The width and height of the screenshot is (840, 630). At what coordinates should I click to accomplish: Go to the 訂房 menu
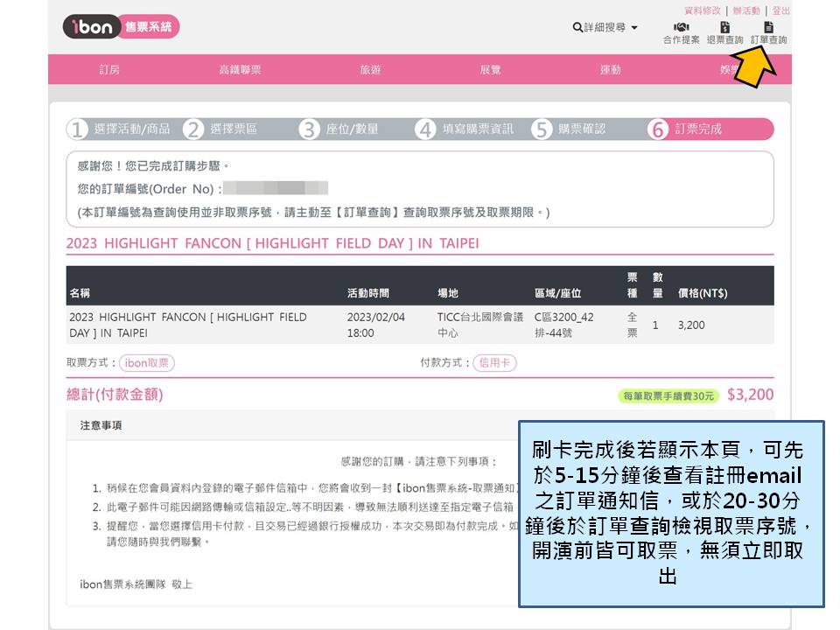tap(109, 70)
